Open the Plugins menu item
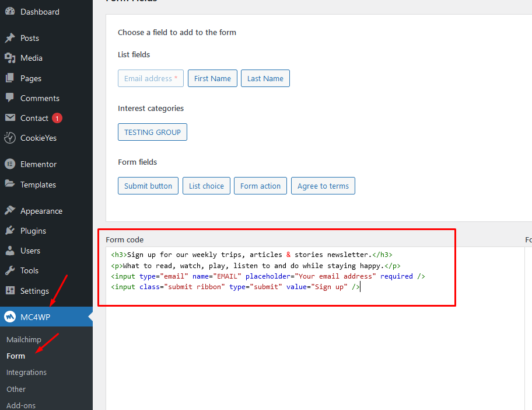Screen dimensions: 532x410 pos(33,231)
